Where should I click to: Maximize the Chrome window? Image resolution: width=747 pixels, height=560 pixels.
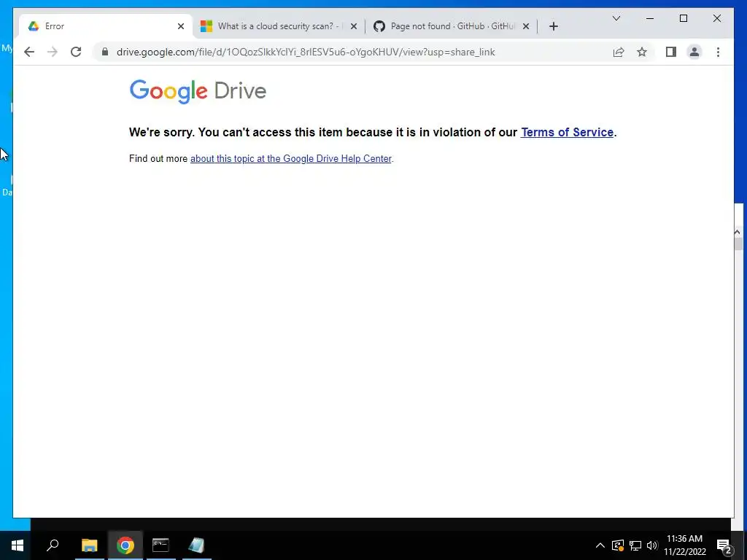(x=683, y=18)
